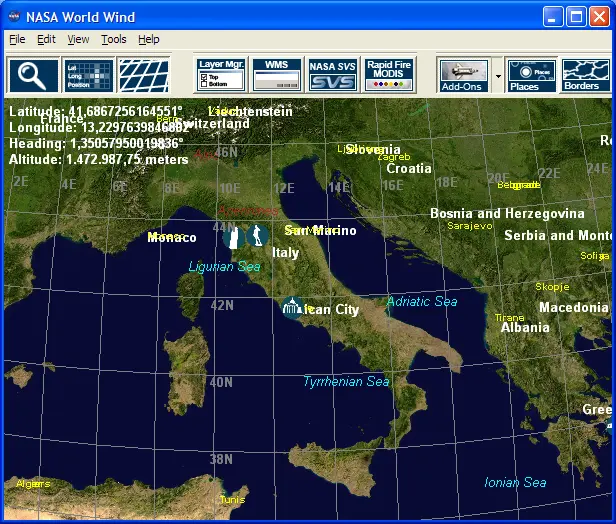
Task: Open the View menu
Action: pyautogui.click(x=78, y=39)
